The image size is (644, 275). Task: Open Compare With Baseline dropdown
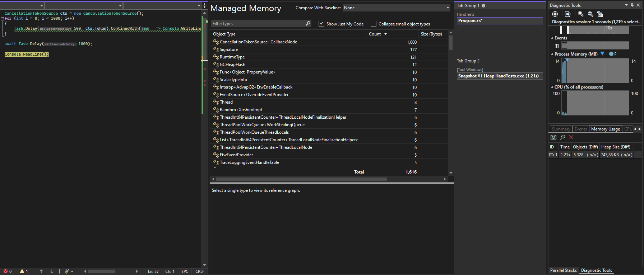click(x=397, y=8)
